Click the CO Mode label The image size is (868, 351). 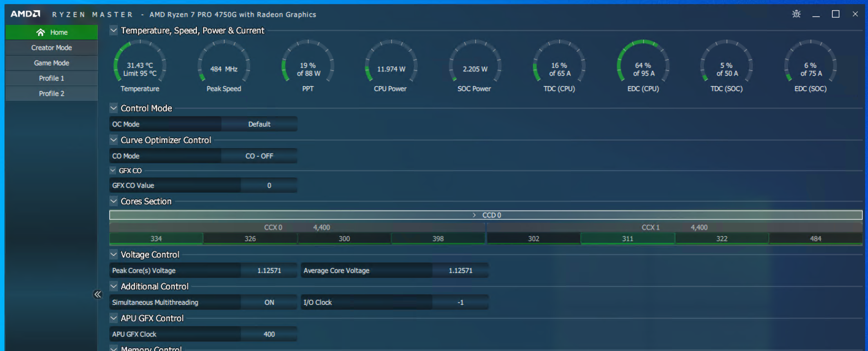[126, 156]
